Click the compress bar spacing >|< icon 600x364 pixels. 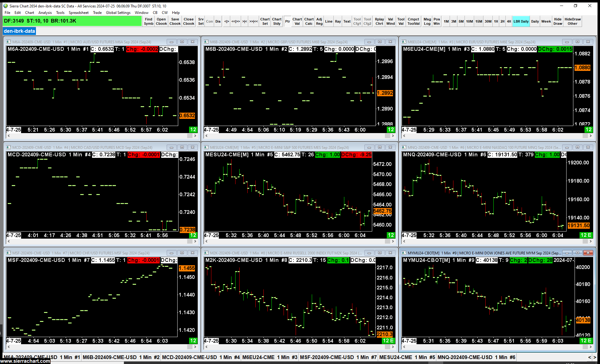pos(245,21)
